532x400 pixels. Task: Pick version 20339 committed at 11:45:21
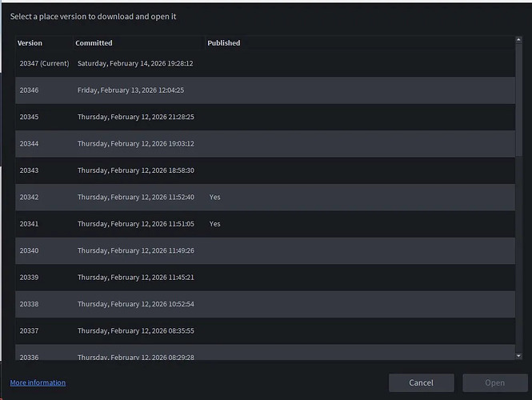(x=264, y=278)
